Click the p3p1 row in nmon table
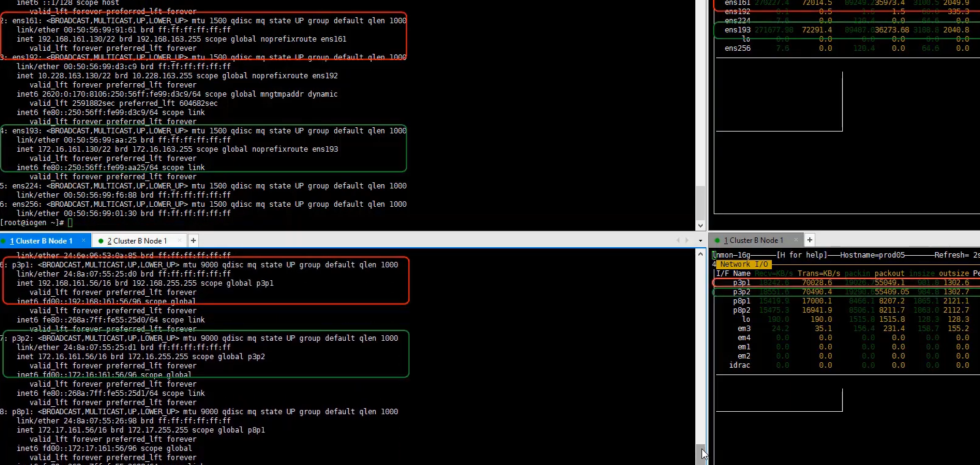The image size is (980, 465). click(741, 283)
